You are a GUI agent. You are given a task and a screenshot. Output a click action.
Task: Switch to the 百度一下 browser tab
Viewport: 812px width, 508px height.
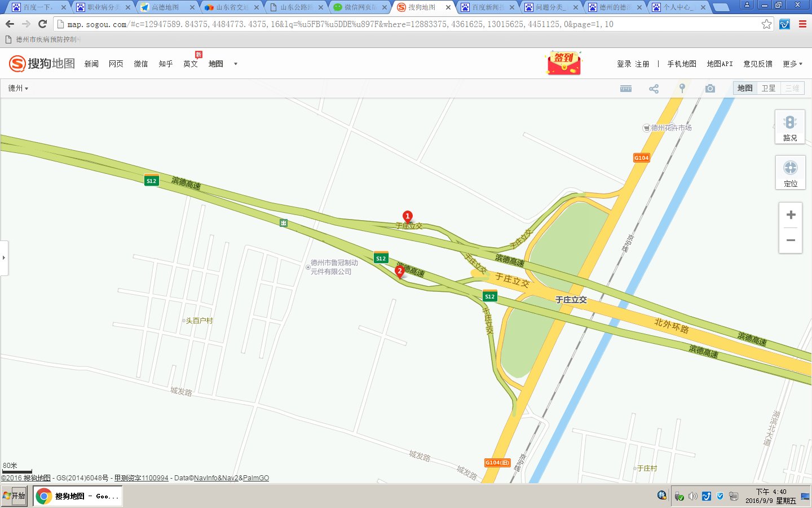click(x=37, y=7)
